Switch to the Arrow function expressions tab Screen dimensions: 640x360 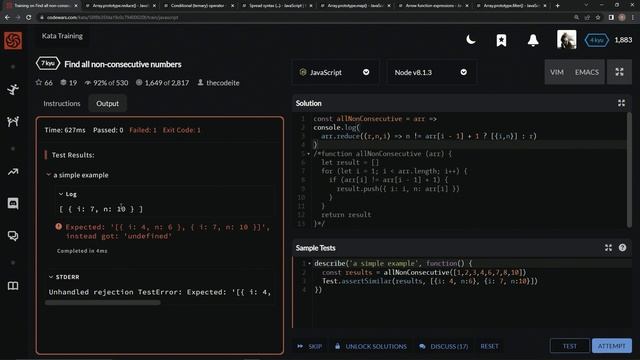pyautogui.click(x=433, y=6)
